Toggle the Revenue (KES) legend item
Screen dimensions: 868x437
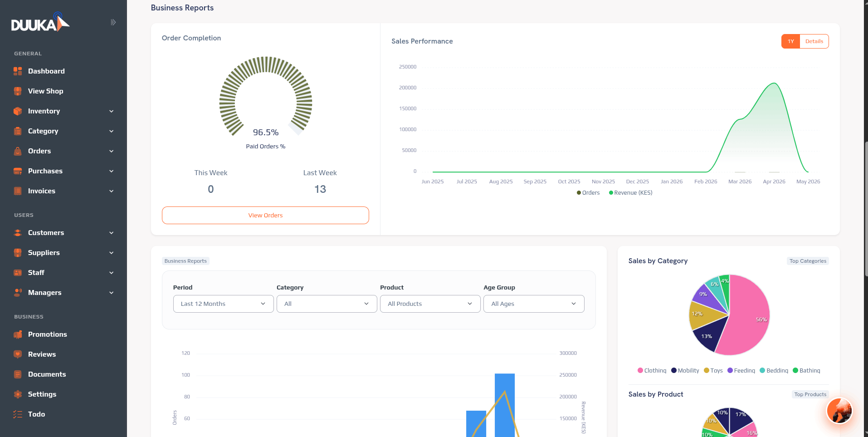631,193
